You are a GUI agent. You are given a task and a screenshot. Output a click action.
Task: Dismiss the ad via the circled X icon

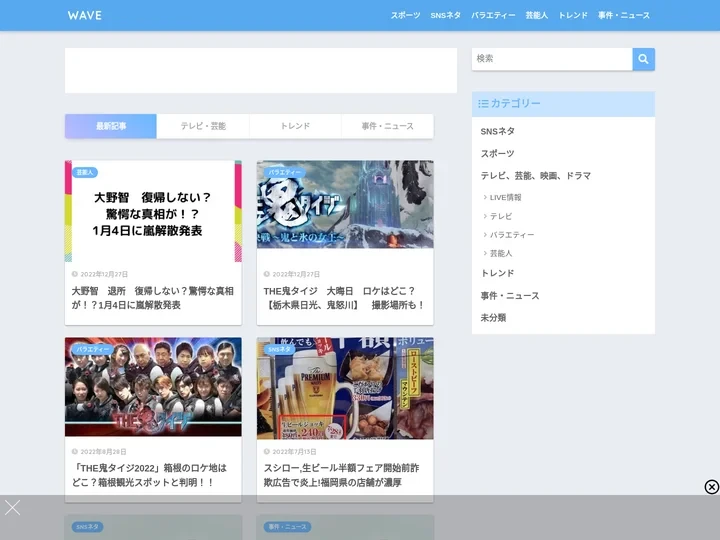[711, 487]
